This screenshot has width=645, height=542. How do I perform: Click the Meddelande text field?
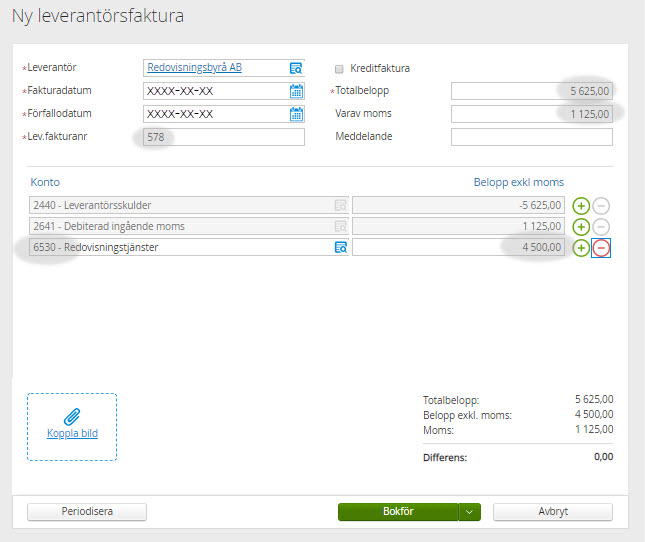click(531, 137)
